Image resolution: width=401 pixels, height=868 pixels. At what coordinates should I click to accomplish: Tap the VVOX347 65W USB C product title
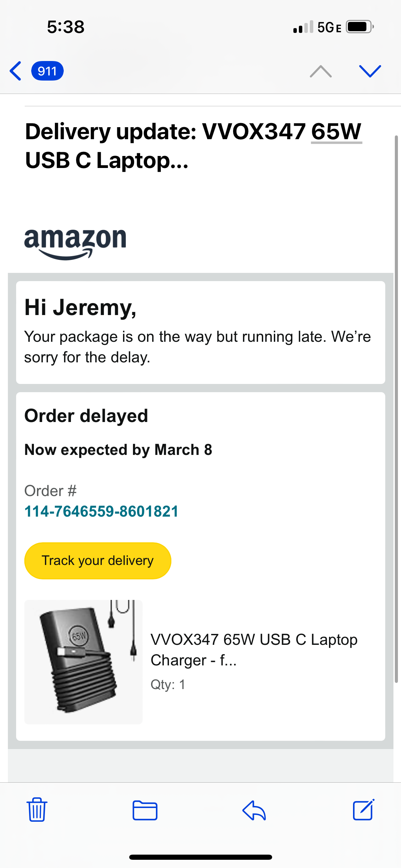[x=254, y=649]
